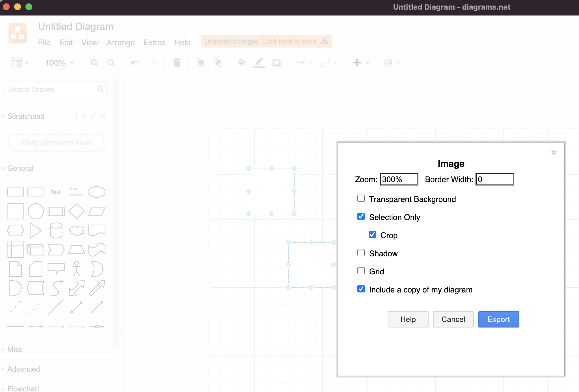Enable the Transparent Background checkbox
This screenshot has width=579, height=392.
(361, 199)
